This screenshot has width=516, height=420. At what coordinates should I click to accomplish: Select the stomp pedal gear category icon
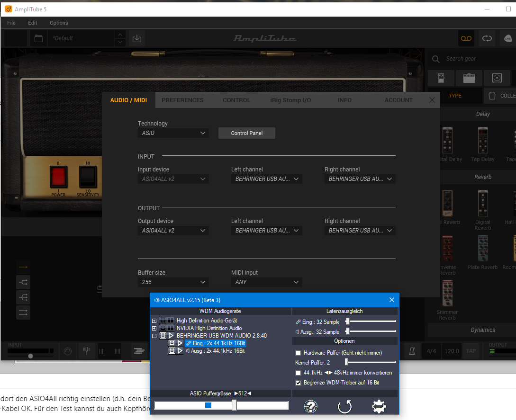click(x=441, y=78)
